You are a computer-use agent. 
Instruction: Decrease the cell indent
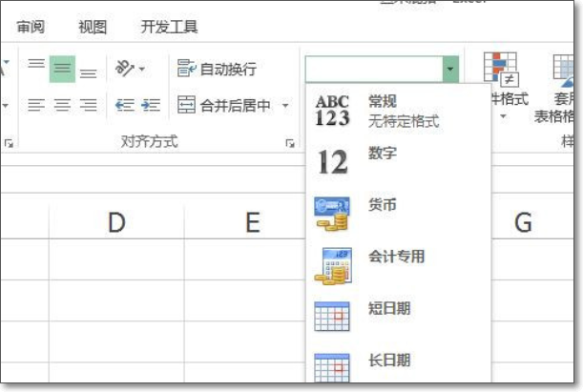(x=125, y=105)
